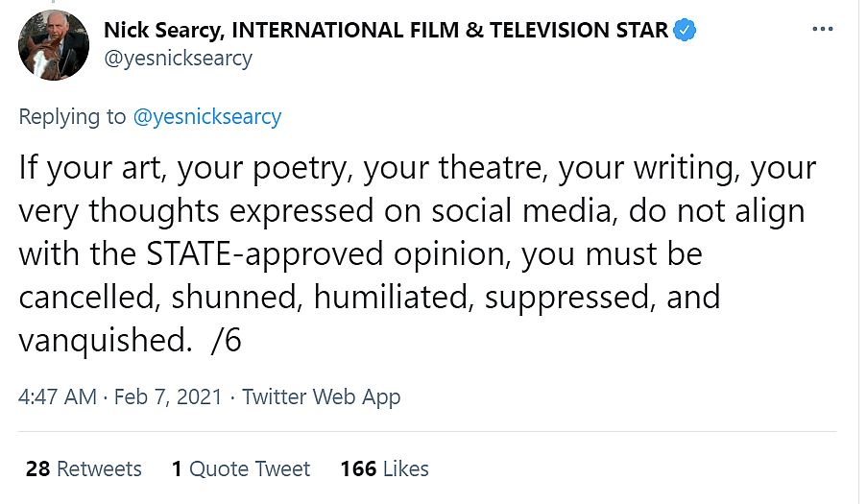Click the blue verified badge icon

coord(685,30)
